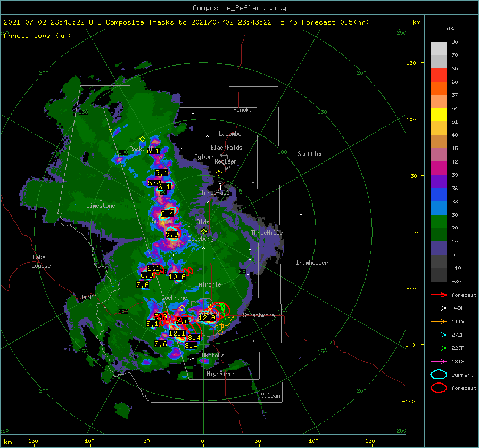
Task: Click the Strathmore label
Action: click(259, 315)
